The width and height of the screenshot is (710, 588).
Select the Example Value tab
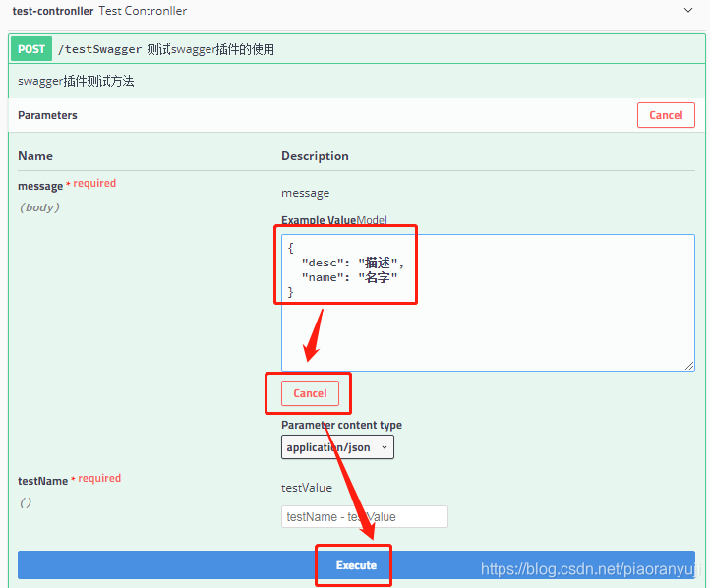tap(319, 220)
